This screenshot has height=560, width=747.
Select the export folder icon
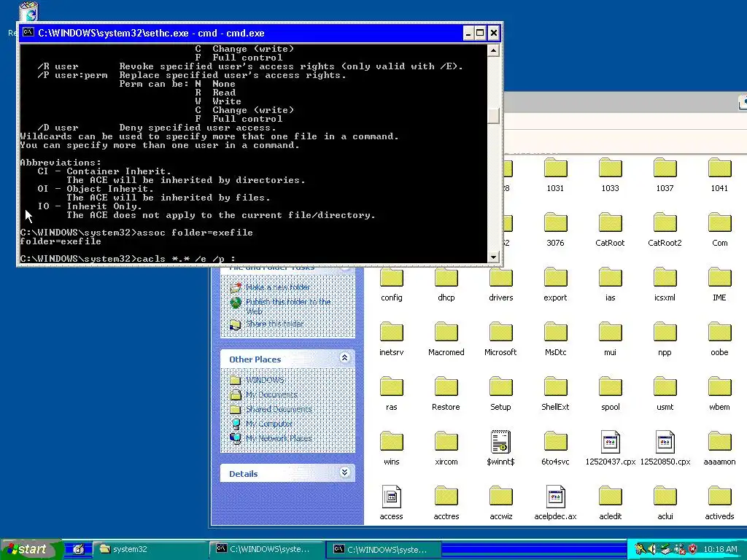coord(555,278)
